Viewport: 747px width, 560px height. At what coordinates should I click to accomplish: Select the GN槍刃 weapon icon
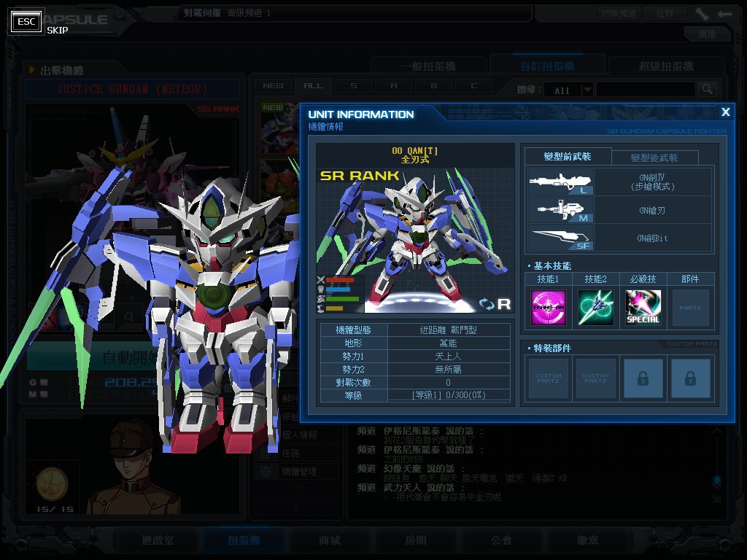560,209
